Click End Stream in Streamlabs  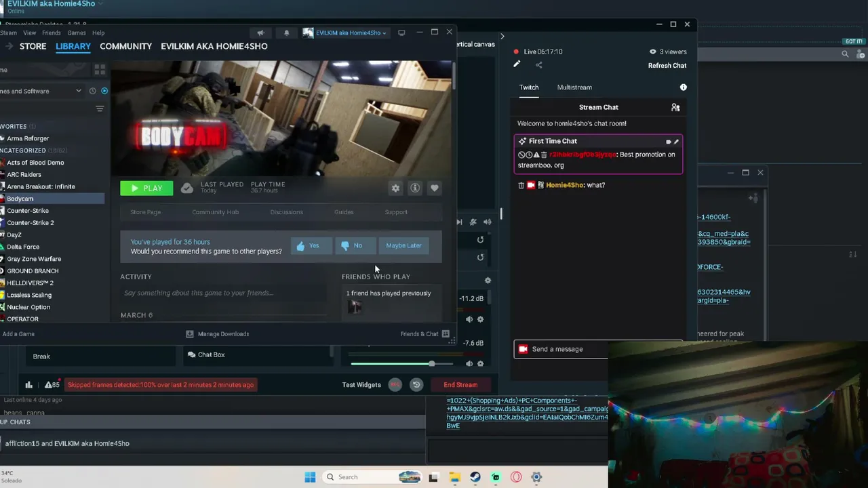coord(460,385)
